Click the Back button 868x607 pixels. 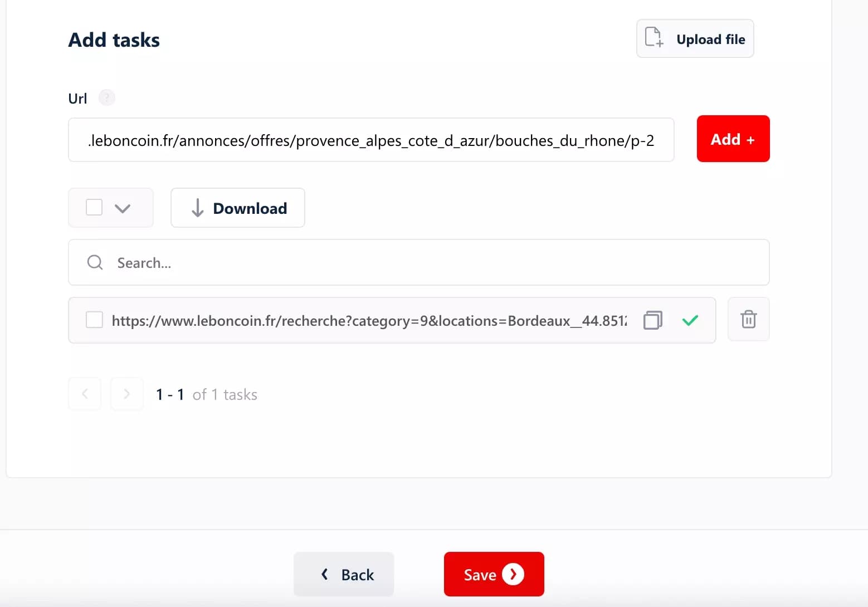point(344,574)
